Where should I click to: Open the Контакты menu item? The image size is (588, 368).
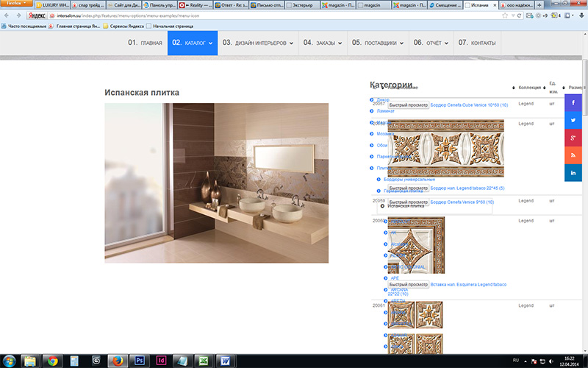(x=478, y=43)
